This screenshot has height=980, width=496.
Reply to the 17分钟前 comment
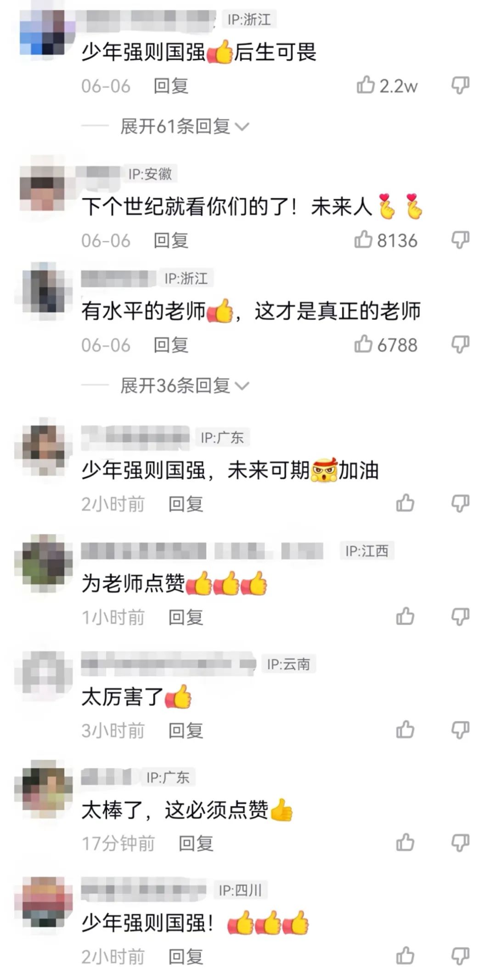point(196,843)
